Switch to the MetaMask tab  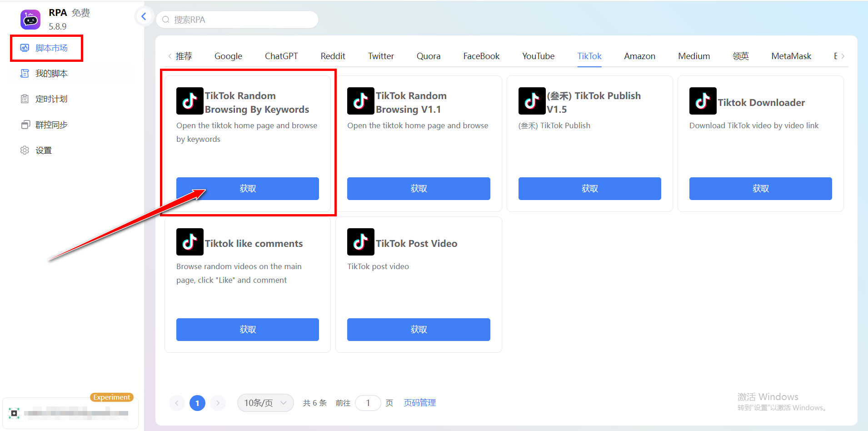(791, 56)
